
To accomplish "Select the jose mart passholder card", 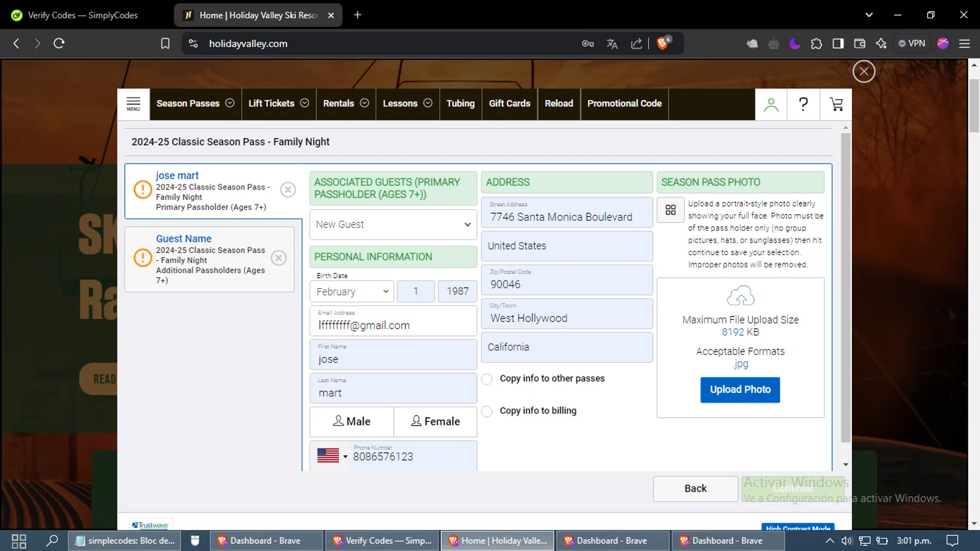I will (x=213, y=191).
